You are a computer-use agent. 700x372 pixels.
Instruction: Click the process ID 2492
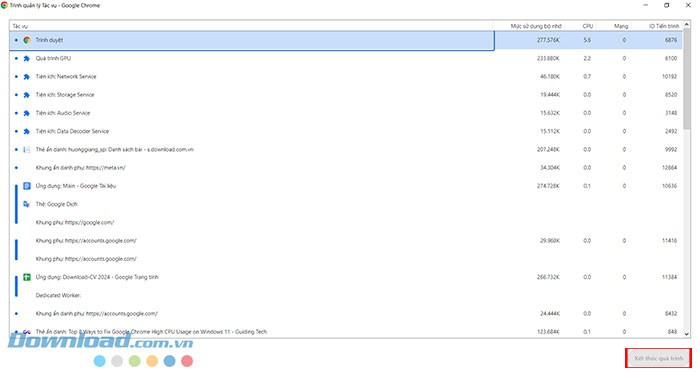(x=671, y=131)
